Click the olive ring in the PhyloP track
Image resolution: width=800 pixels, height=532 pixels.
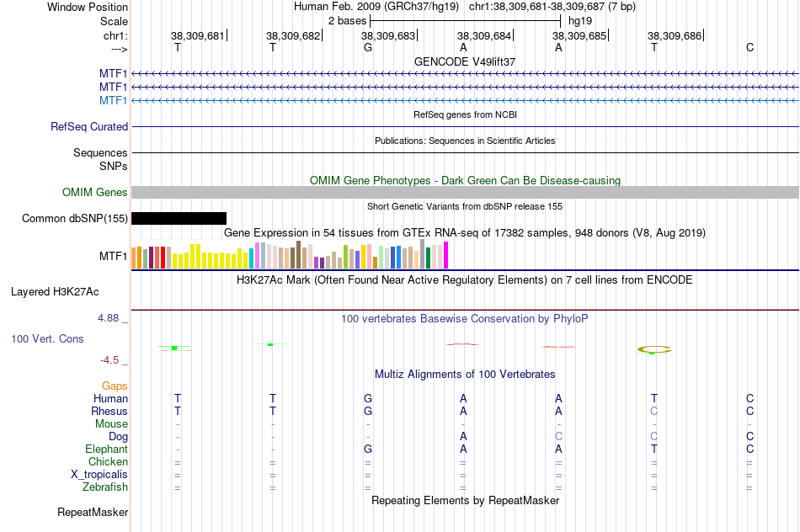(654, 349)
